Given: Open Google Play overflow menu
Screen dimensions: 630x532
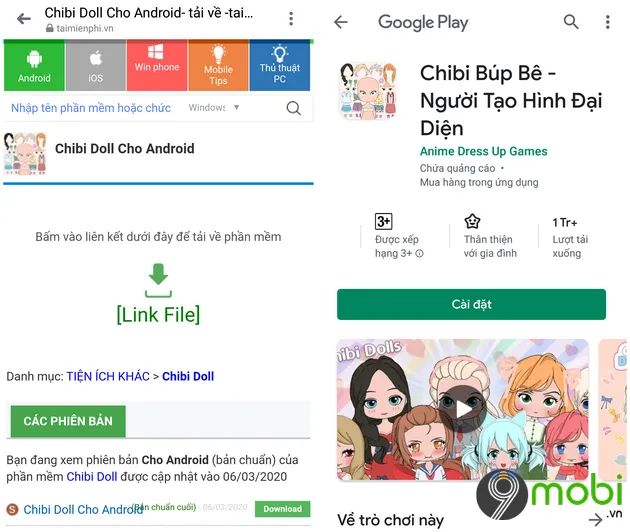Looking at the screenshot, I should click(608, 22).
